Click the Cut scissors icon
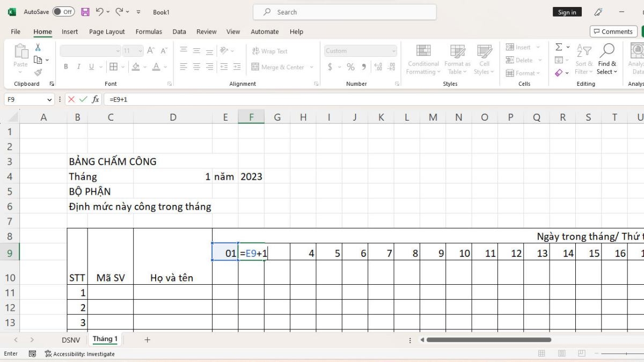The image size is (644, 362). pos(38,48)
